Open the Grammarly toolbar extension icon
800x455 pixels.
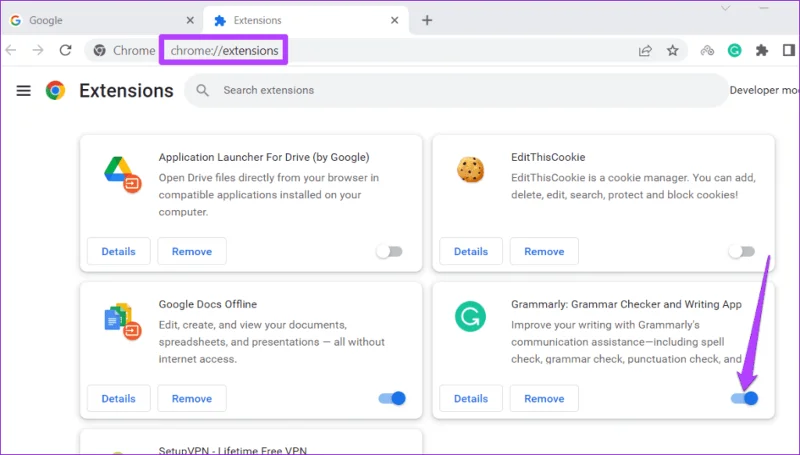(734, 50)
